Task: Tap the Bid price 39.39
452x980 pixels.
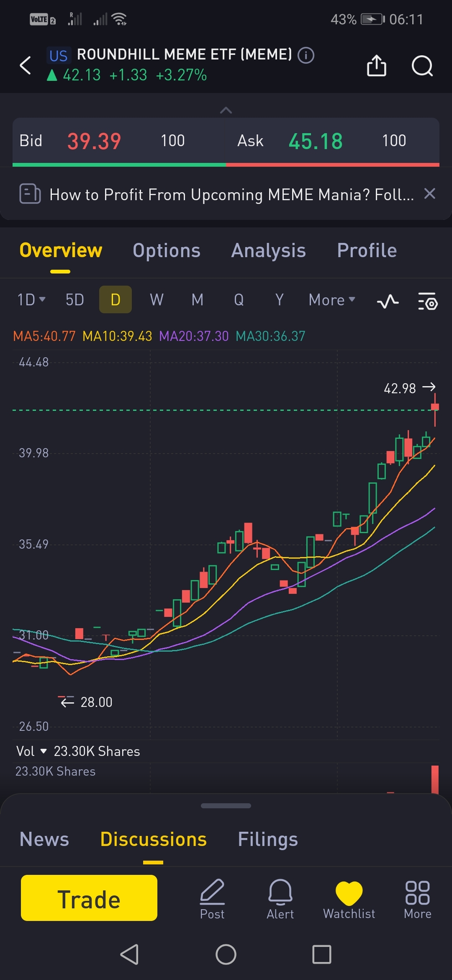Action: coord(94,141)
